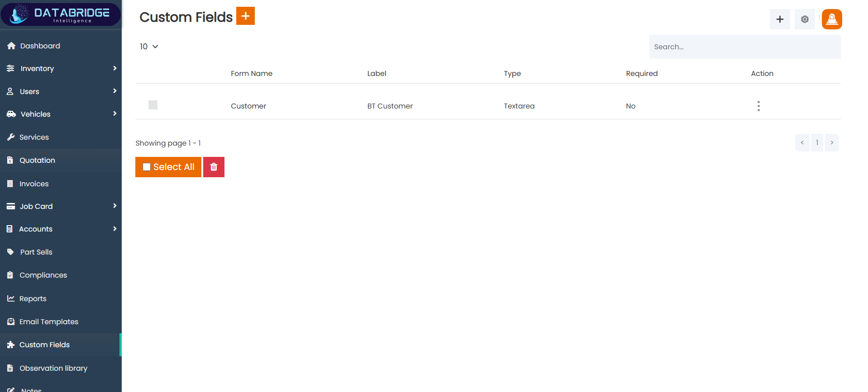Screen dimensions: 868x392
Task: Select Email Templates in the sidebar
Action: (x=61, y=321)
